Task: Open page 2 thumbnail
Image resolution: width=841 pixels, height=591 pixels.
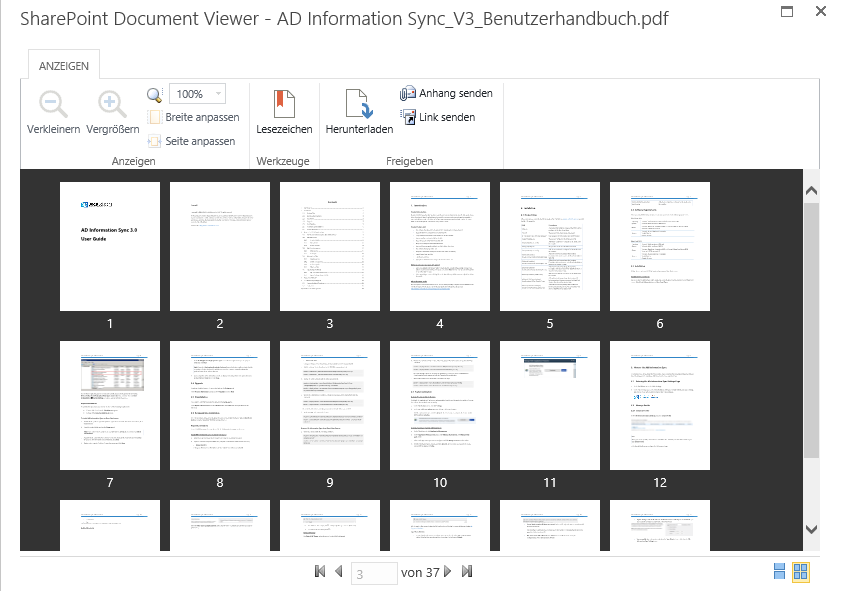Action: click(220, 246)
